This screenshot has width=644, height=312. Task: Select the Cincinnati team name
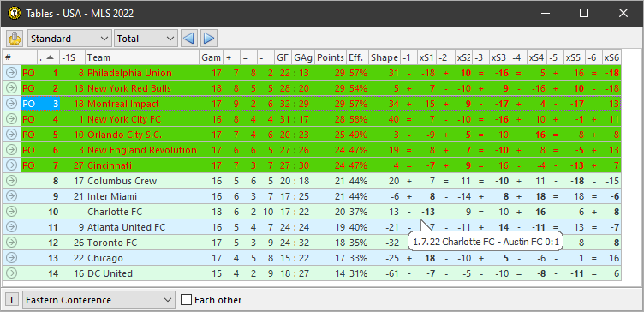110,165
